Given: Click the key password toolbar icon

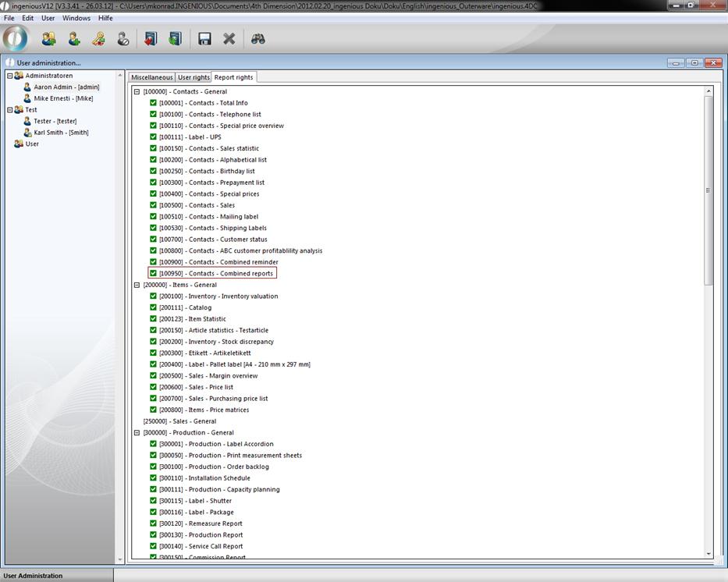Looking at the screenshot, I should [98, 38].
